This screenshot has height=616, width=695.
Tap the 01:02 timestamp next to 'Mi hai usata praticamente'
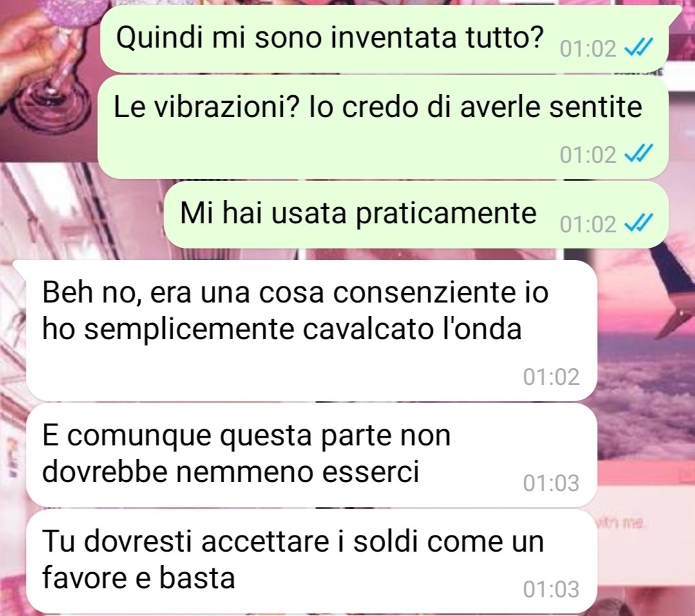tap(587, 224)
